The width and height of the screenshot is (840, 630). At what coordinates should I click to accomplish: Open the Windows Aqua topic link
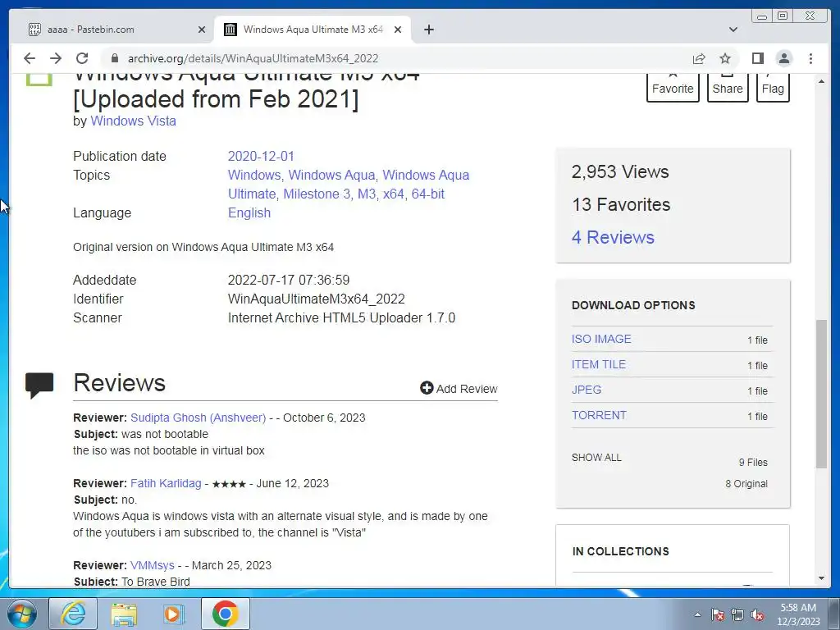click(331, 176)
